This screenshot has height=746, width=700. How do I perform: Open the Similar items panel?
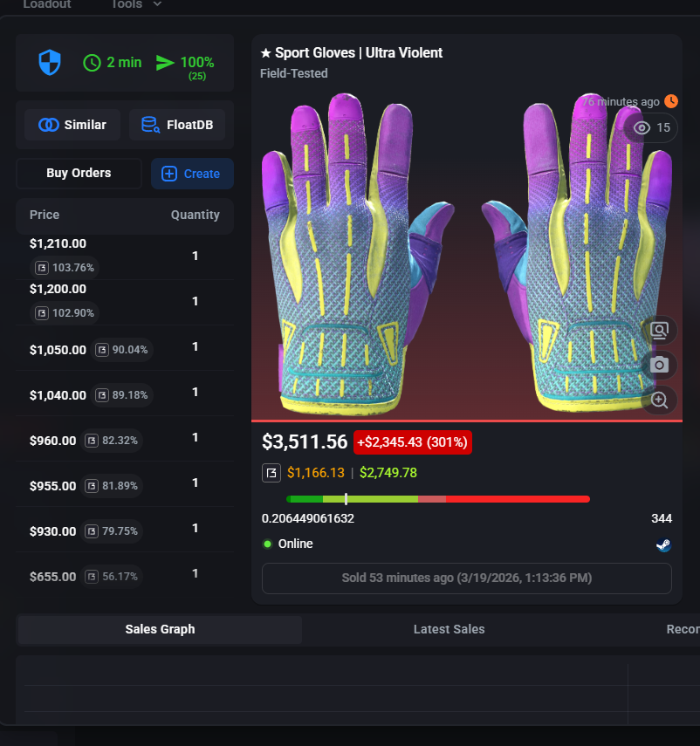click(71, 125)
